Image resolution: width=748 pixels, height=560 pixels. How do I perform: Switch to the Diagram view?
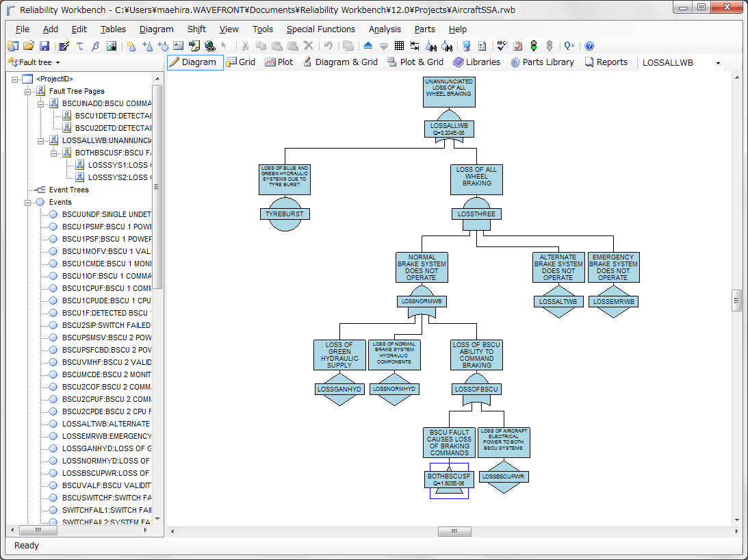coord(195,62)
